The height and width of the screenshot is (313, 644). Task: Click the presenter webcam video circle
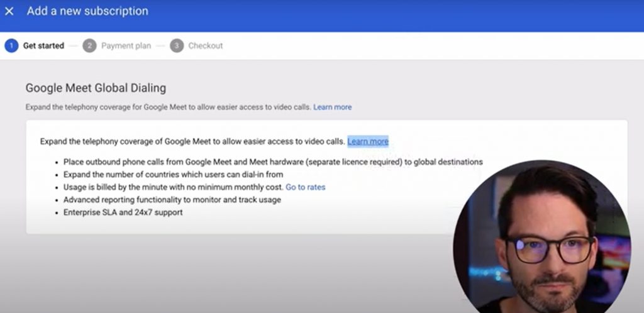[541, 237]
